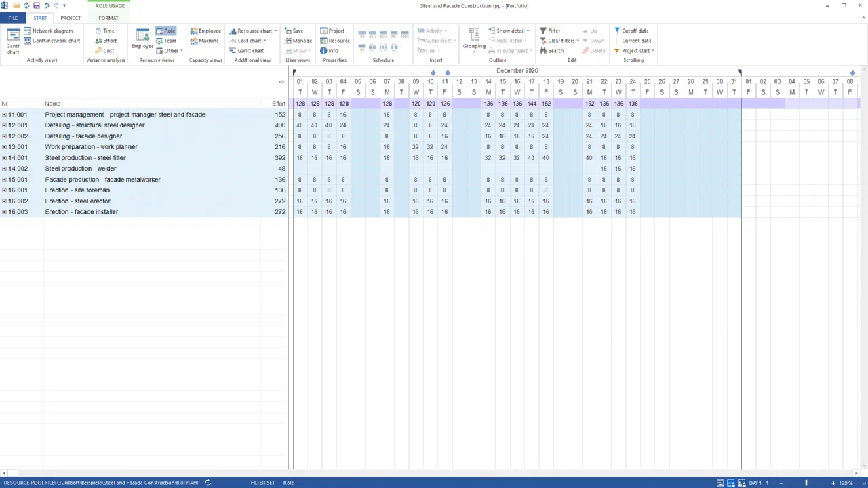This screenshot has width=868, height=488.
Task: Open the Grouping dropdown
Action: pyautogui.click(x=474, y=40)
